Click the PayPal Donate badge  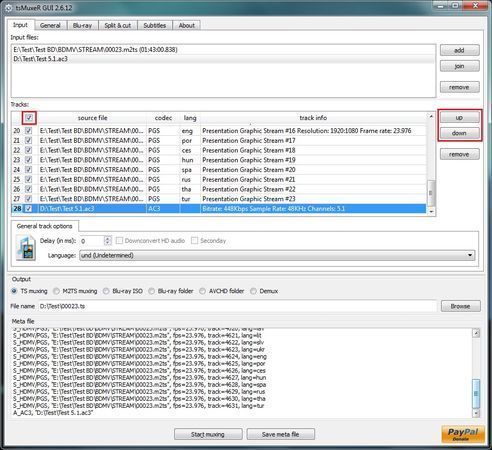point(463,434)
